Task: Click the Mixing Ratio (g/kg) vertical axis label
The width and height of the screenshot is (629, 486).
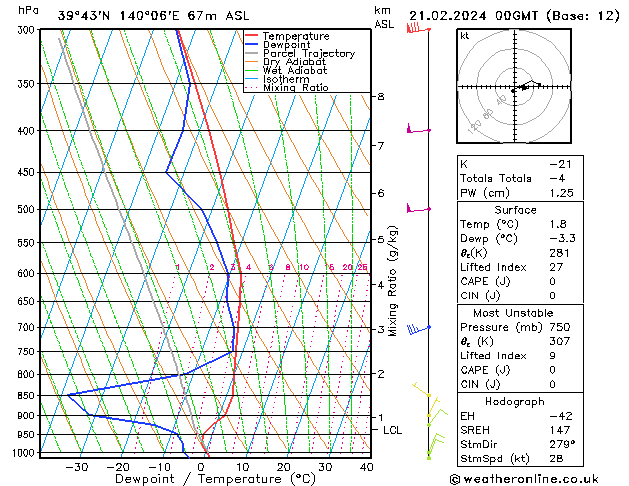Action: click(x=392, y=281)
